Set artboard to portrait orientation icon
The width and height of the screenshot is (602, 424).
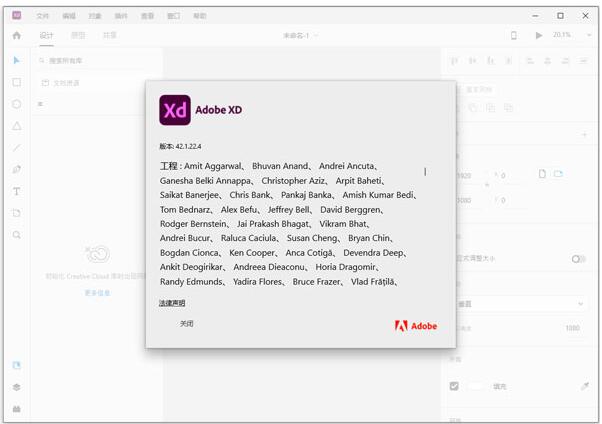[542, 174]
